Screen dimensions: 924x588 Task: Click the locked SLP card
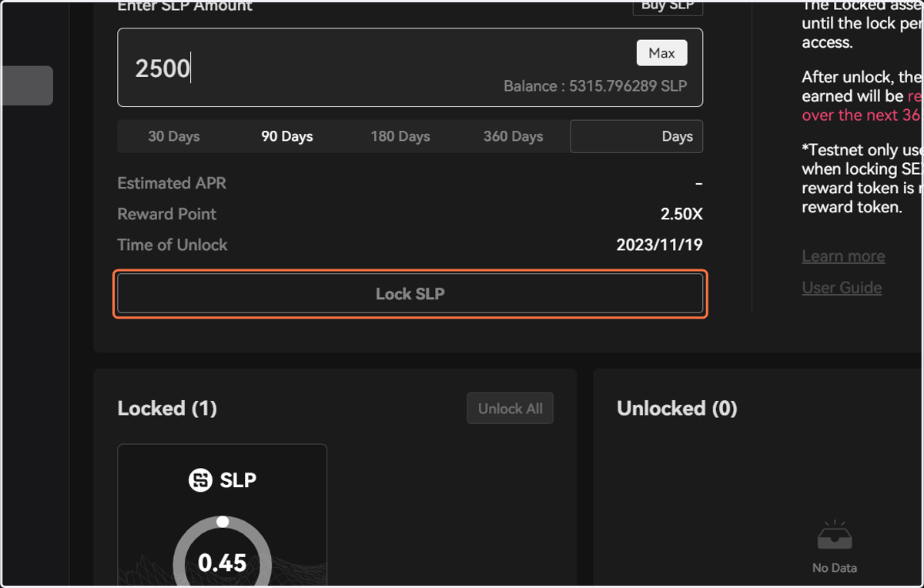[222, 516]
